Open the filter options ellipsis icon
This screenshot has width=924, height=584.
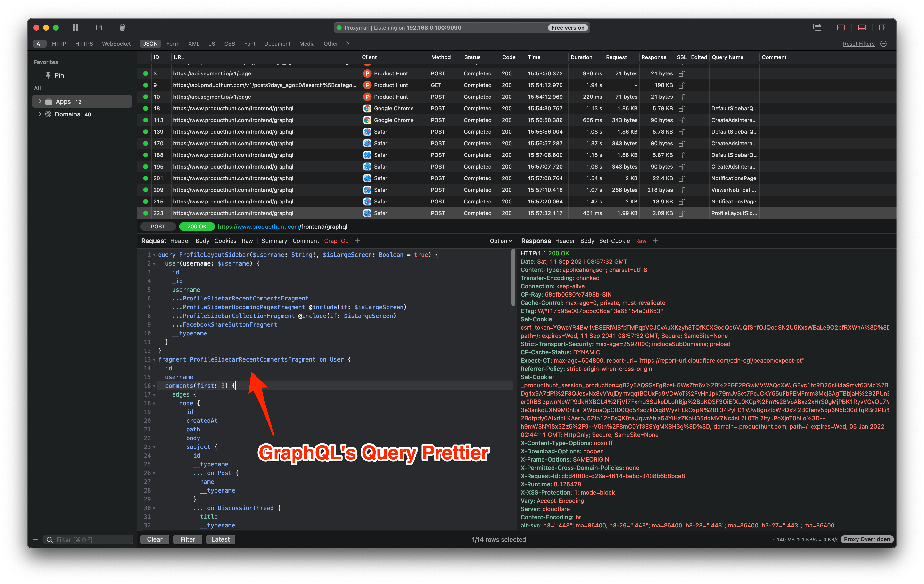click(884, 44)
